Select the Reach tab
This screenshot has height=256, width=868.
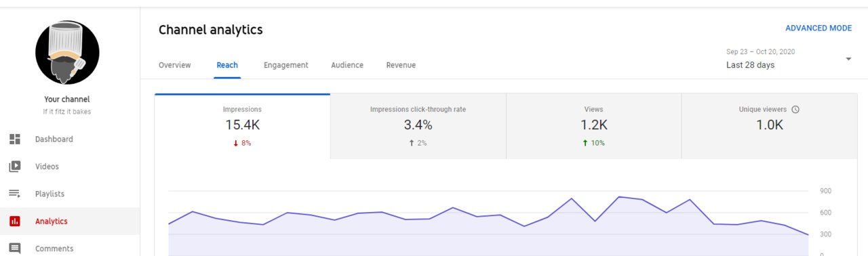pyautogui.click(x=227, y=65)
